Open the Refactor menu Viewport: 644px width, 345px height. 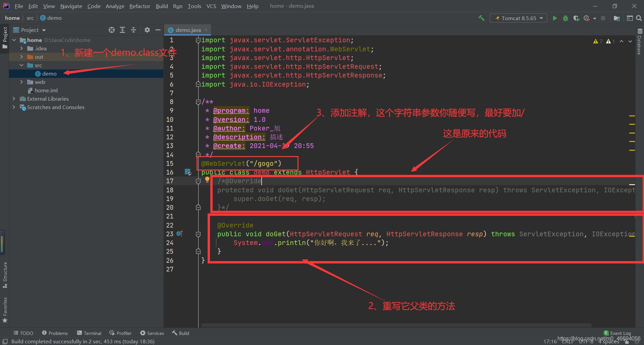[x=140, y=6]
